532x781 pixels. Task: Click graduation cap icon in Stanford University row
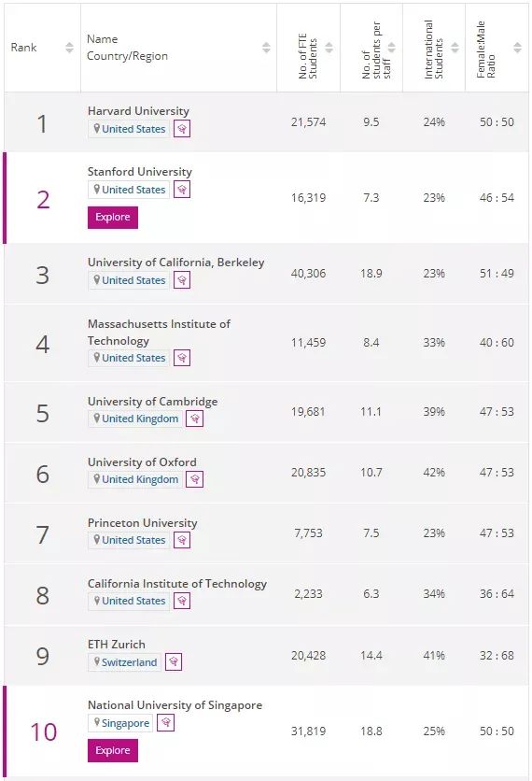click(182, 190)
